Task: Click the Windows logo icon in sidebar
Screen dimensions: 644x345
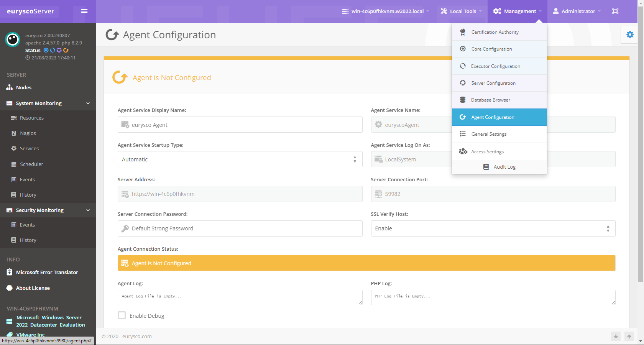Action: pyautogui.click(x=10, y=321)
